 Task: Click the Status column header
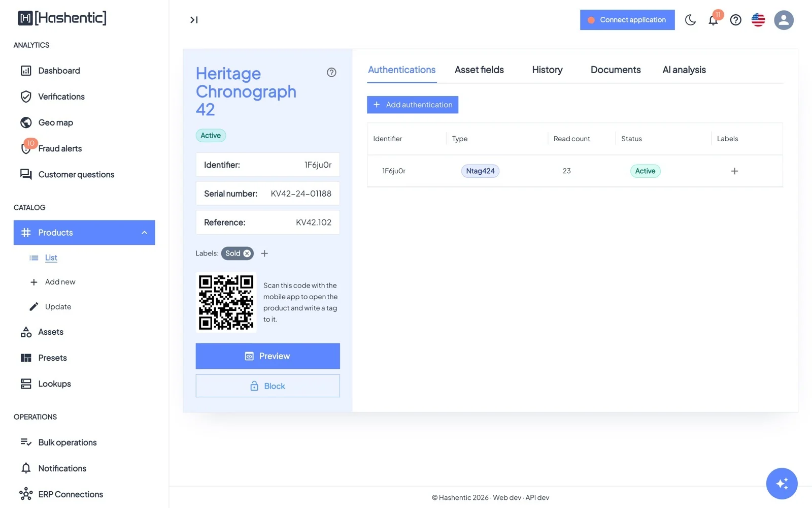[x=631, y=139]
